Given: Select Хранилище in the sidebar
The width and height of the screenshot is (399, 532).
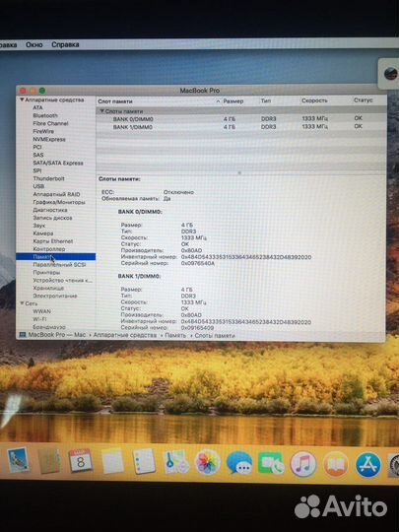Looking at the screenshot, I should 48,288.
